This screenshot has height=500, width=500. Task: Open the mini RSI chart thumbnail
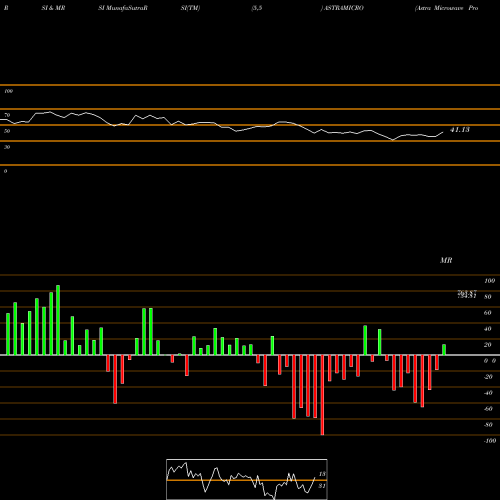click(x=247, y=479)
